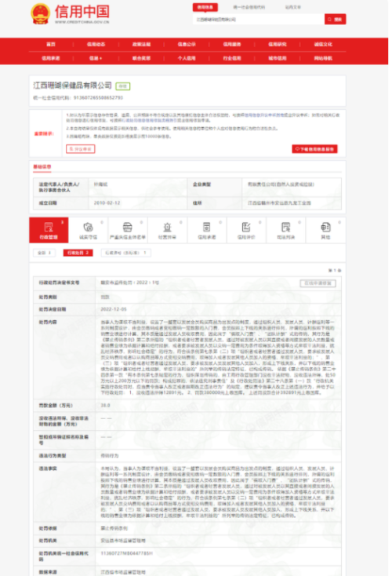
Task: Click the 异议申诉 outlined button
Action: pos(81,149)
